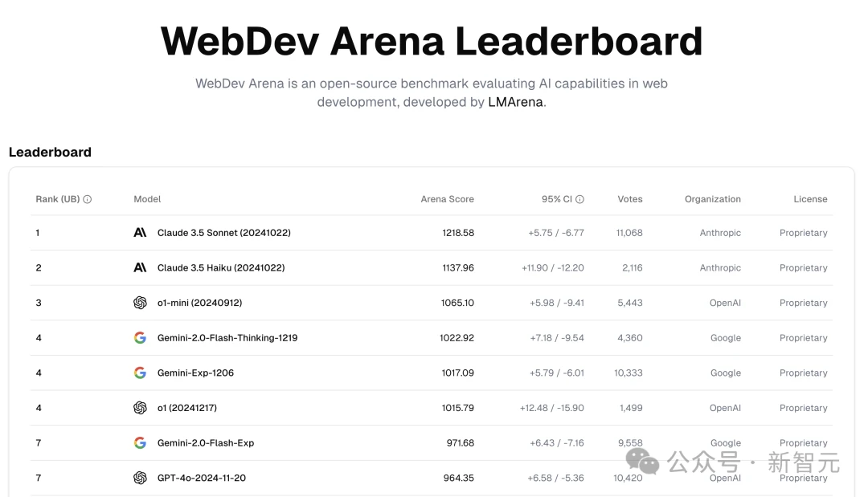868x497 pixels.
Task: Click the vote count 2,116
Action: click(x=633, y=267)
